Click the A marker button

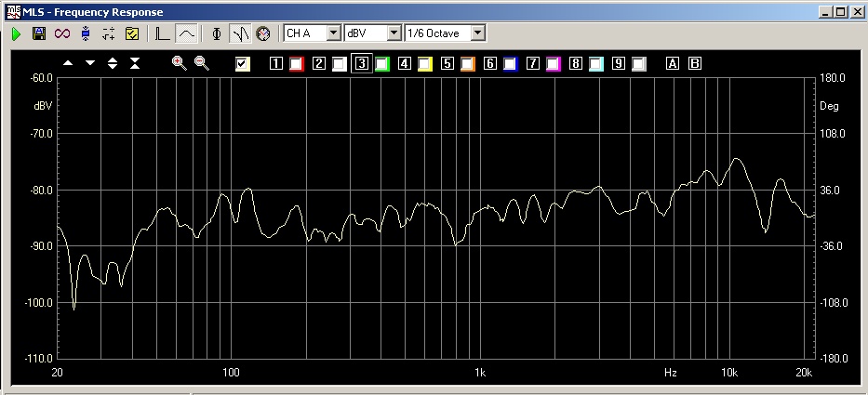[673, 64]
